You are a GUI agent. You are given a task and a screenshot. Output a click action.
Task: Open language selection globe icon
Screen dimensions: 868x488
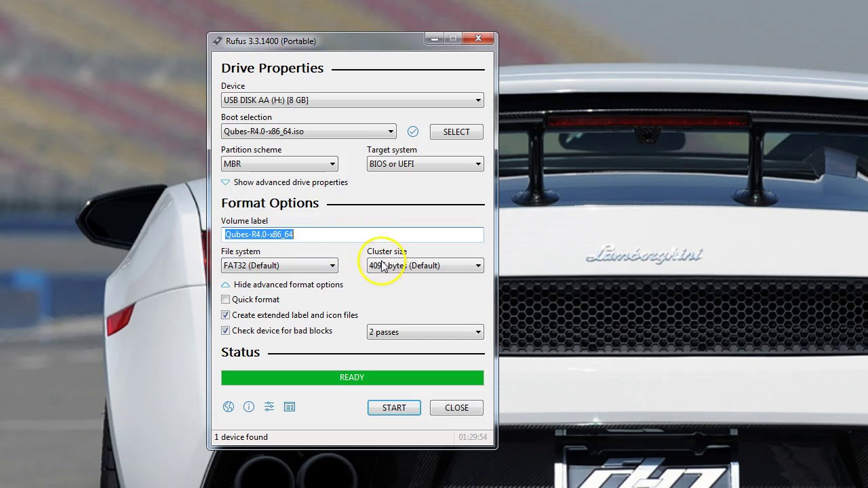229,407
